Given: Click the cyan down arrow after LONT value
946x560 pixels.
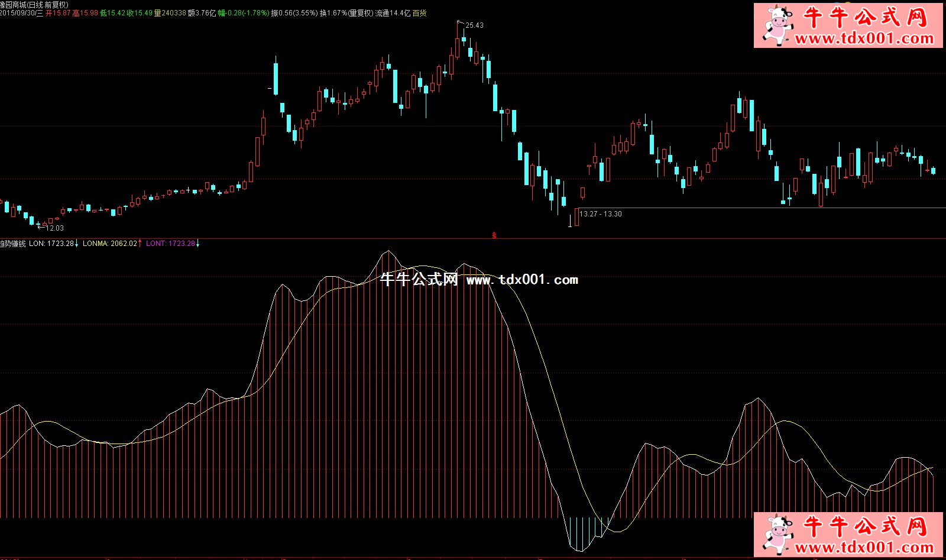Looking at the screenshot, I should 197,244.
